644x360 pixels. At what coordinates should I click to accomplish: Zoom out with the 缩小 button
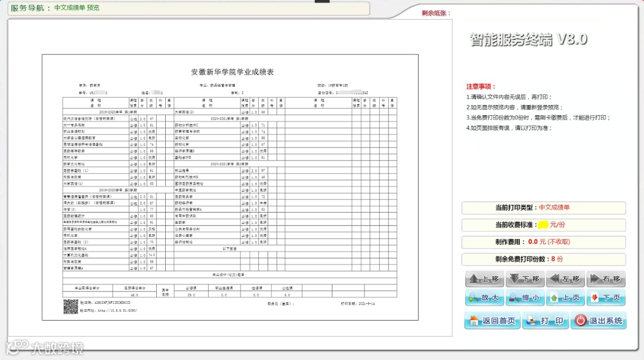(x=525, y=297)
